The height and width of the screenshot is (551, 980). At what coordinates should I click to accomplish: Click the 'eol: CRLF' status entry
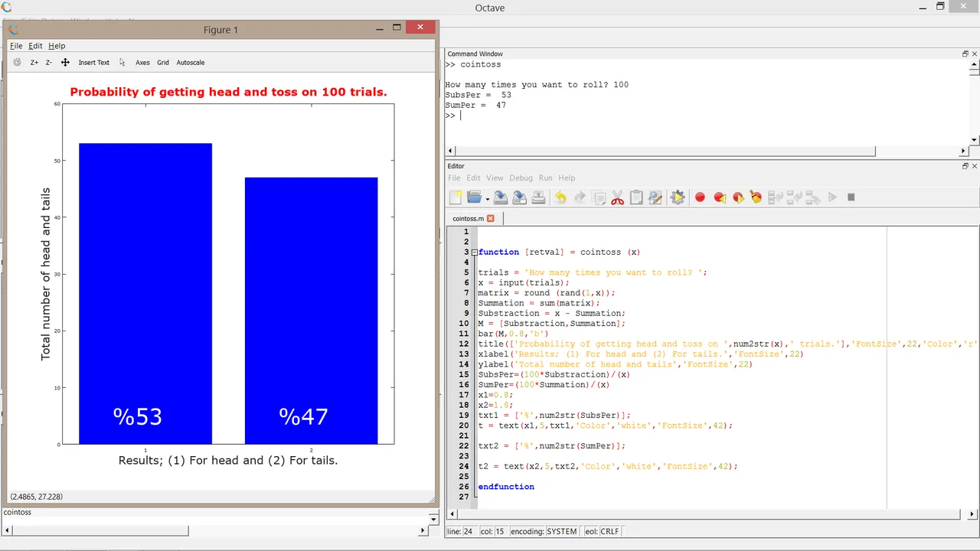[603, 531]
